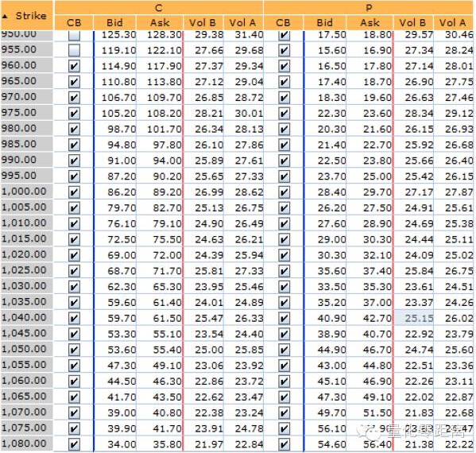The height and width of the screenshot is (453, 476).
Task: Uncheck call CB checkbox for strike 1,000.00
Action: (74, 192)
